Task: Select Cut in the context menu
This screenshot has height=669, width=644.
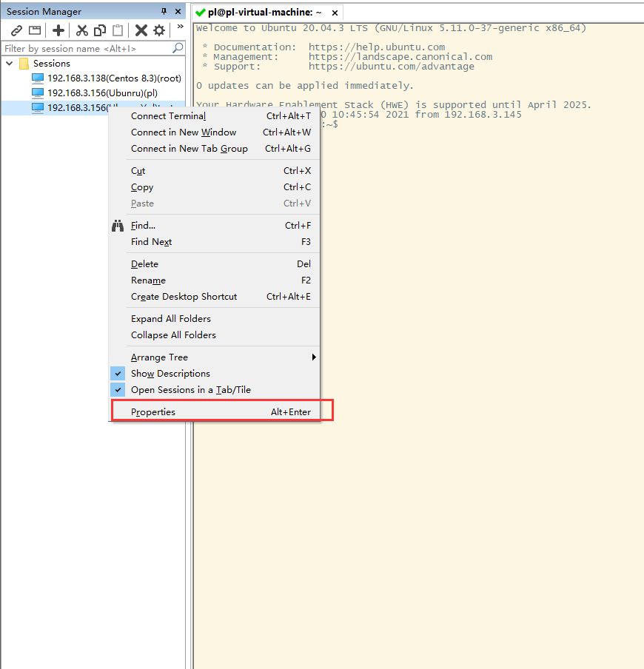Action: tap(214, 171)
